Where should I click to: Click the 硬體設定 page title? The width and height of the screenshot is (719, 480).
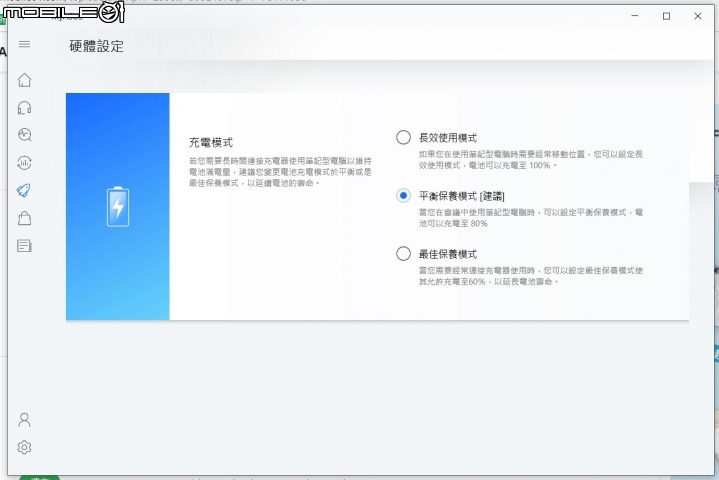click(96, 46)
